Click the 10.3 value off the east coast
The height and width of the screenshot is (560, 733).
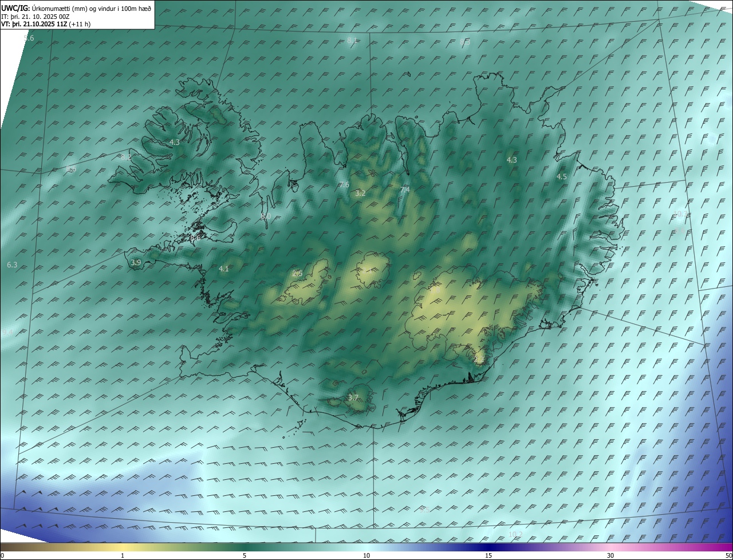[x=680, y=214]
